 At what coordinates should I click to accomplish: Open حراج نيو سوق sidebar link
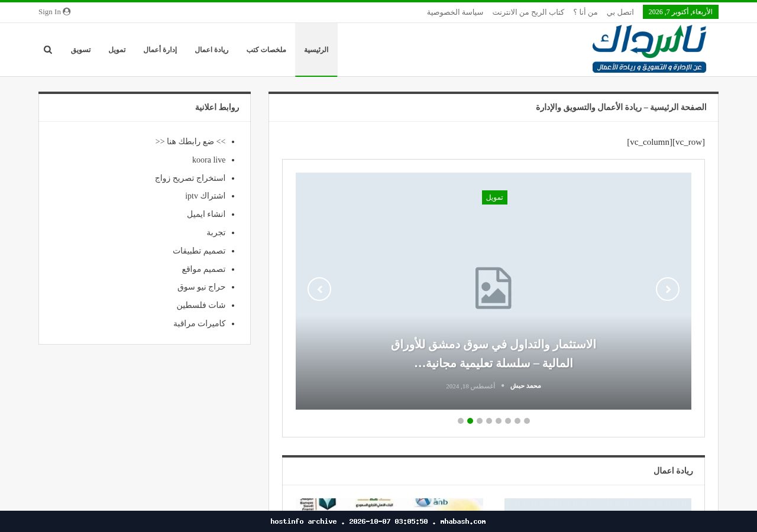click(x=202, y=287)
